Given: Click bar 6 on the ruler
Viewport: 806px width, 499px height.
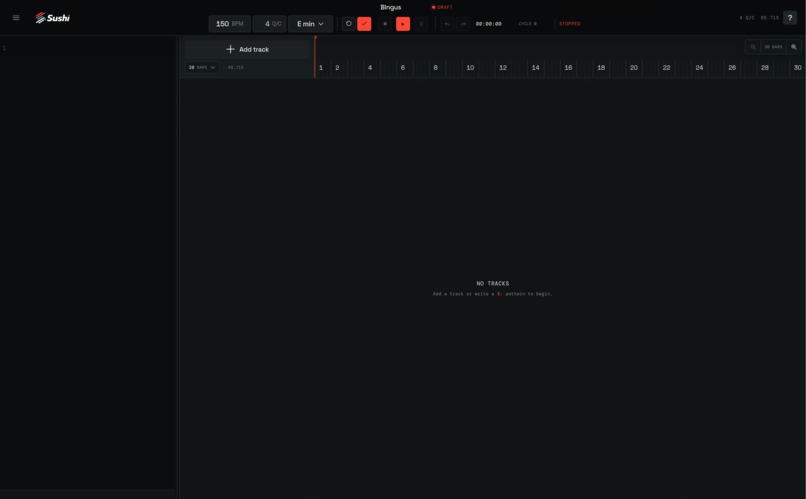Looking at the screenshot, I should click(x=402, y=67).
